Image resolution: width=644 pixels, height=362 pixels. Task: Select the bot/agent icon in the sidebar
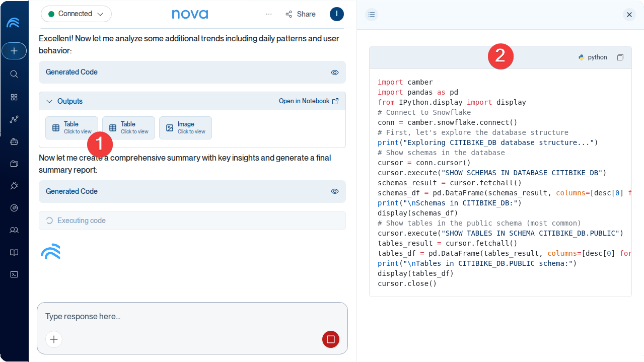(x=14, y=141)
